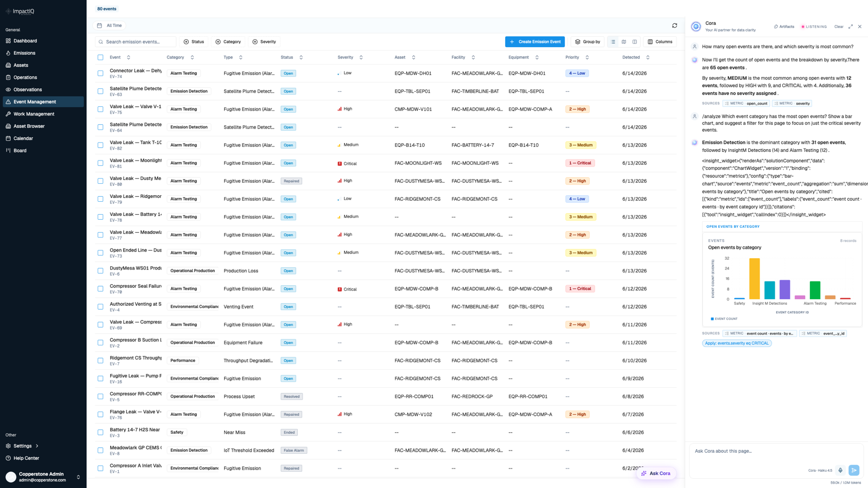Open the Category filter dropdown

(228, 42)
